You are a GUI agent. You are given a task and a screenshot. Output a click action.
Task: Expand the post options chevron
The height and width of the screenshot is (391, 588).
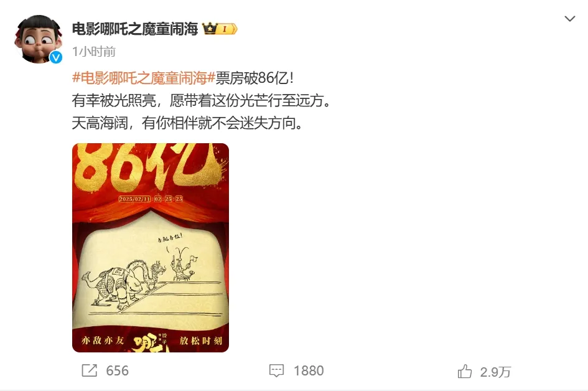[569, 19]
